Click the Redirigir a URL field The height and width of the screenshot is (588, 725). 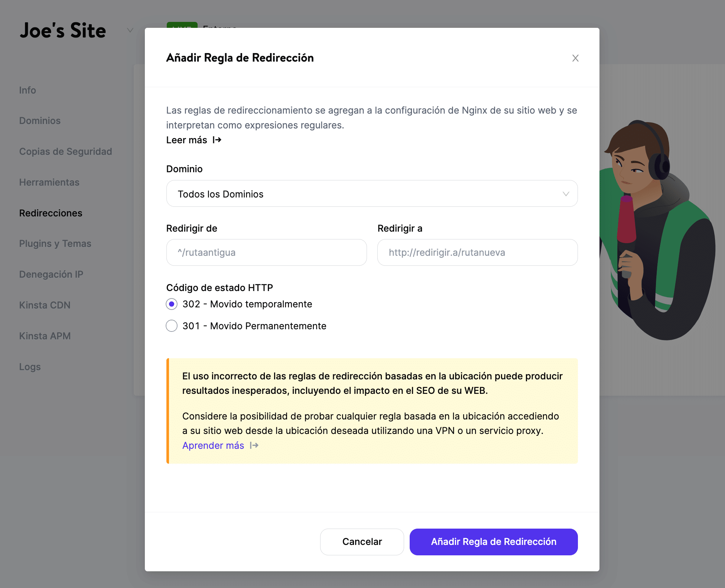click(x=477, y=252)
